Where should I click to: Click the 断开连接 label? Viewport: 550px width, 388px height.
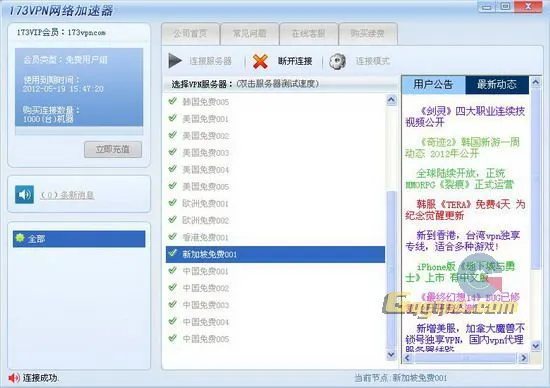295,61
